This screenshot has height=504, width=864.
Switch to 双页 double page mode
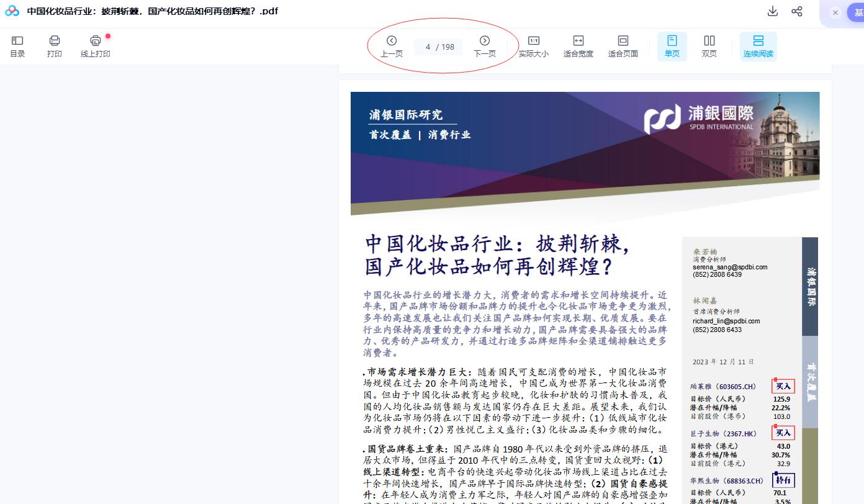click(x=709, y=47)
